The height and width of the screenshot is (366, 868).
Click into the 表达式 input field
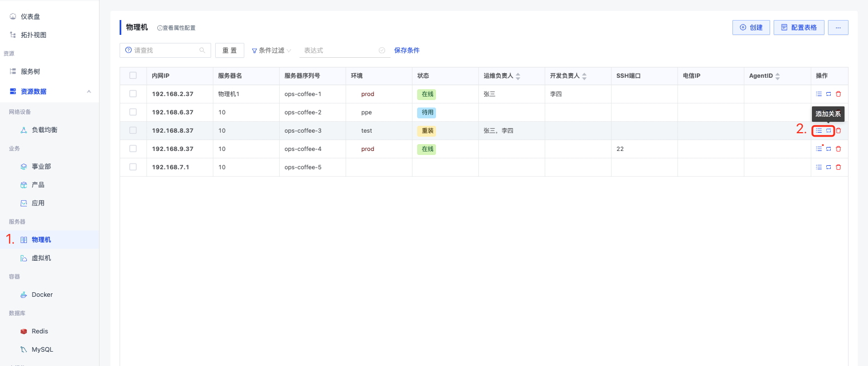(338, 50)
